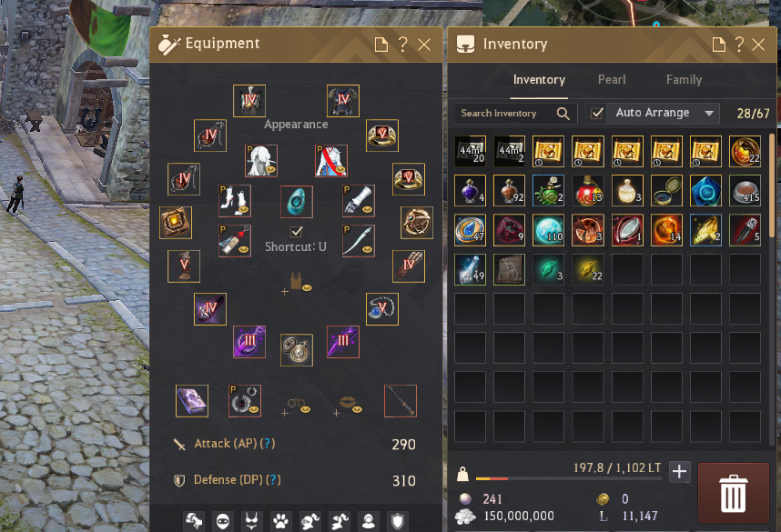
Task: Toggle the checkbox above Shortcut: U
Action: [297, 231]
